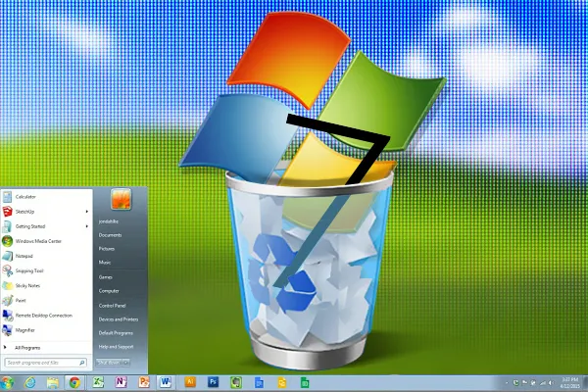Screen dimensions: 588x392
Task: Click the volume speaker tray icon
Action: click(x=551, y=383)
